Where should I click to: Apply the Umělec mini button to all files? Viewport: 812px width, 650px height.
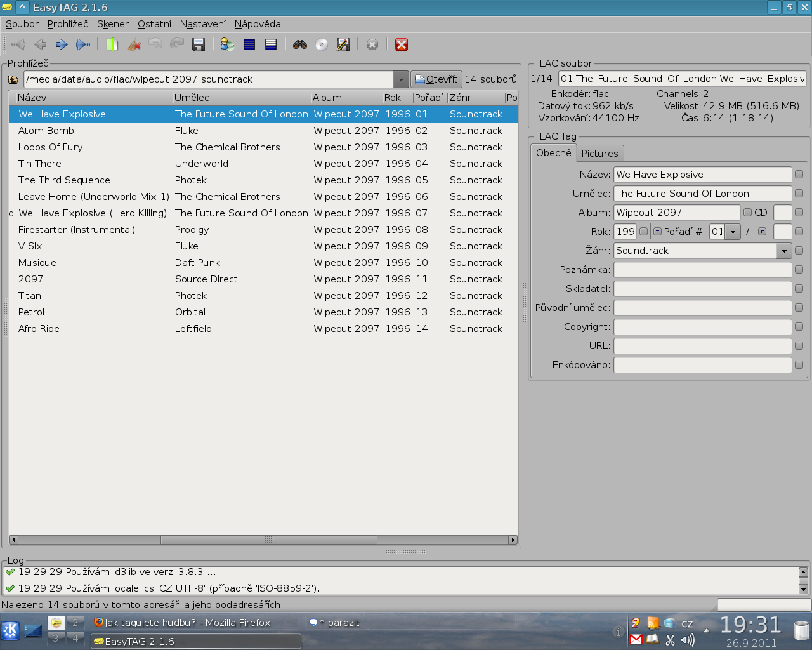(x=799, y=194)
